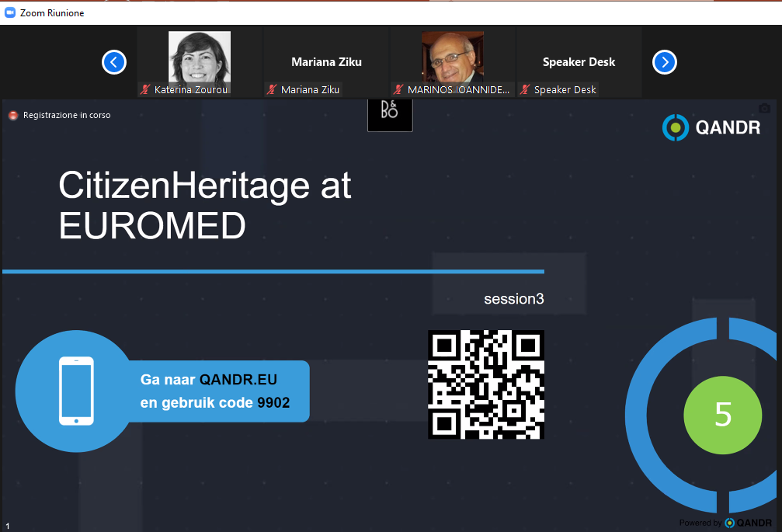Click the 'Powered by QANDR' footer link
This screenshot has width=782, height=532.
click(725, 523)
